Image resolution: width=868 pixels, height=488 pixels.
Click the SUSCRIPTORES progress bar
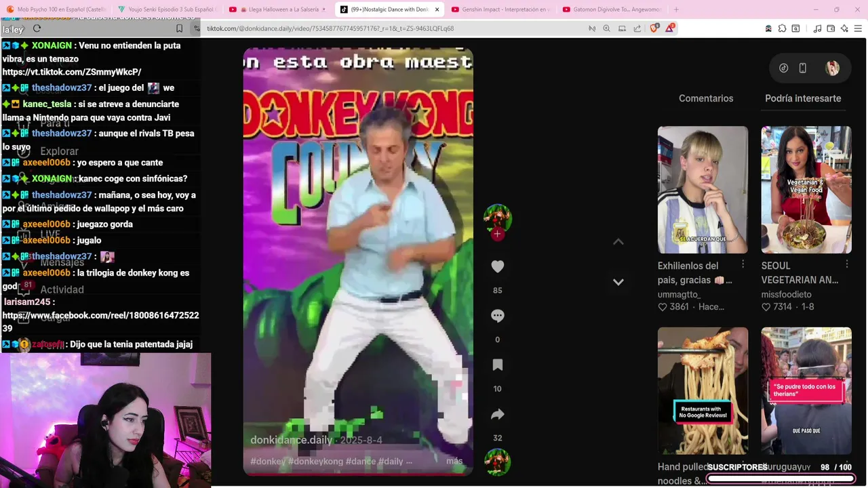point(780,479)
